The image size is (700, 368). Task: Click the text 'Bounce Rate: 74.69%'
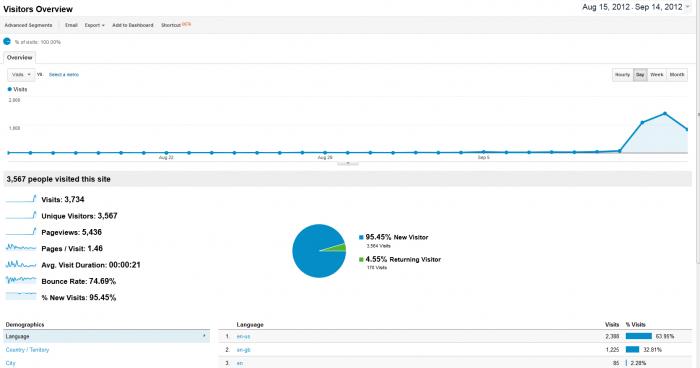[x=79, y=281]
